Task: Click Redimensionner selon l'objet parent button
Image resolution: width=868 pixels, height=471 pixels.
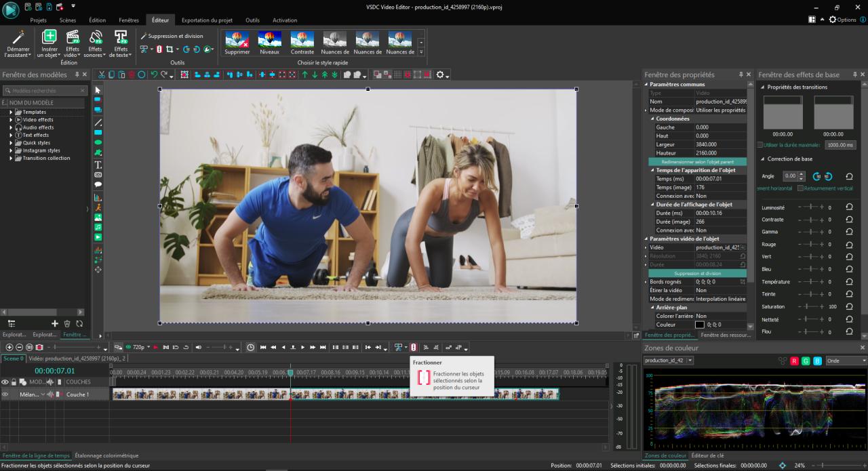Action: click(x=696, y=161)
